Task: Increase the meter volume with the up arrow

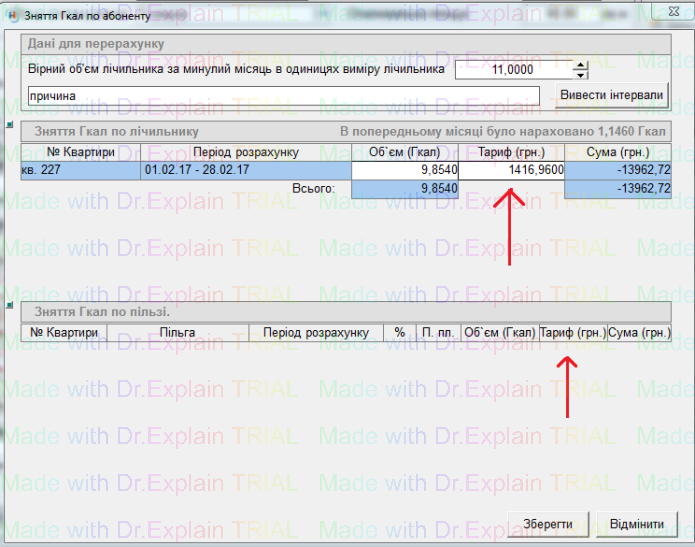Action: click(x=581, y=66)
